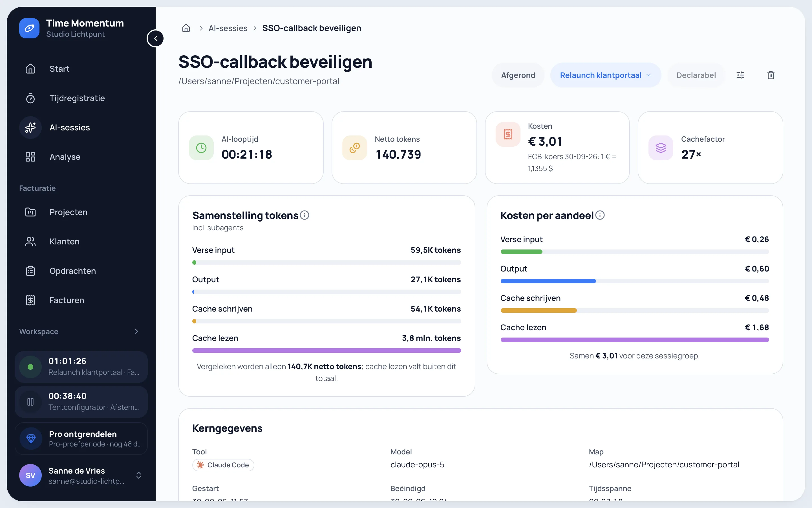
Task: Collapse the sidebar with the arrow button
Action: (155, 38)
